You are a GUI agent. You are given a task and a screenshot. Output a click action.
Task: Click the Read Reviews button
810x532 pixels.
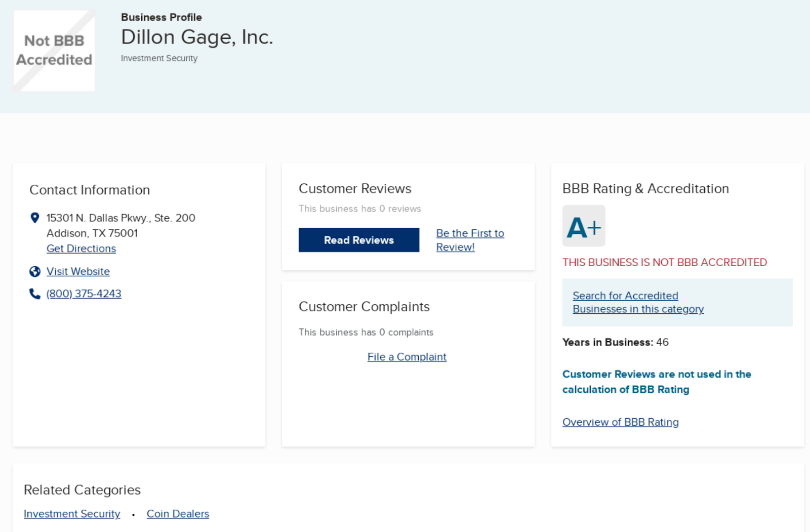[359, 240]
